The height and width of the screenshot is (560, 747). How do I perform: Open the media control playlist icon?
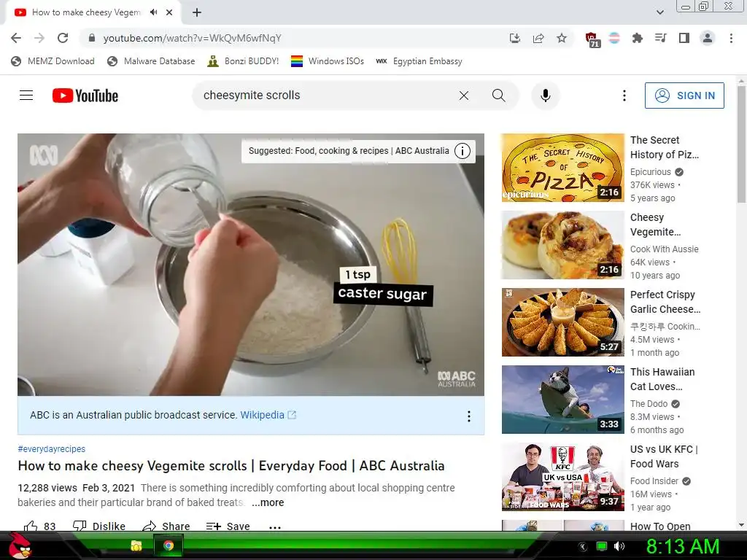click(660, 38)
